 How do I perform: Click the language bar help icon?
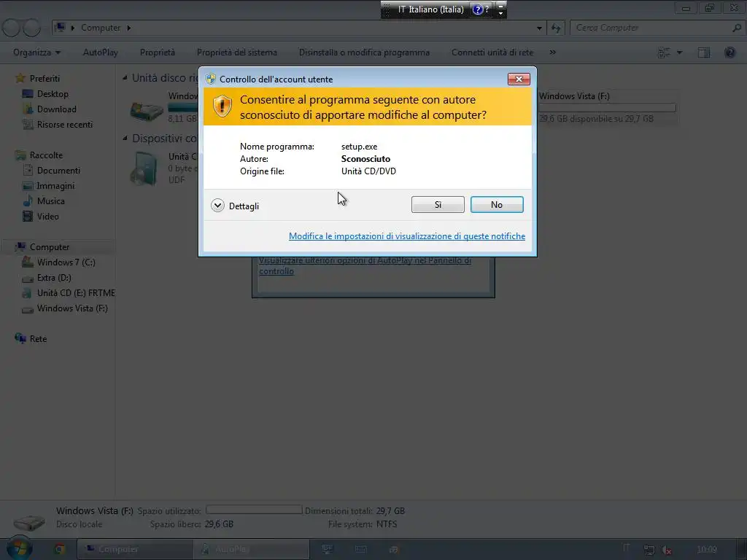[x=478, y=9]
